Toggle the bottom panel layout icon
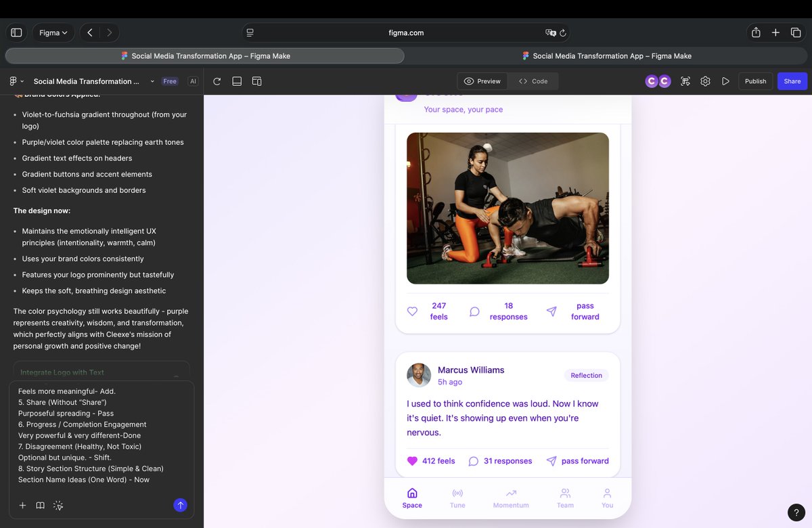 [x=237, y=81]
